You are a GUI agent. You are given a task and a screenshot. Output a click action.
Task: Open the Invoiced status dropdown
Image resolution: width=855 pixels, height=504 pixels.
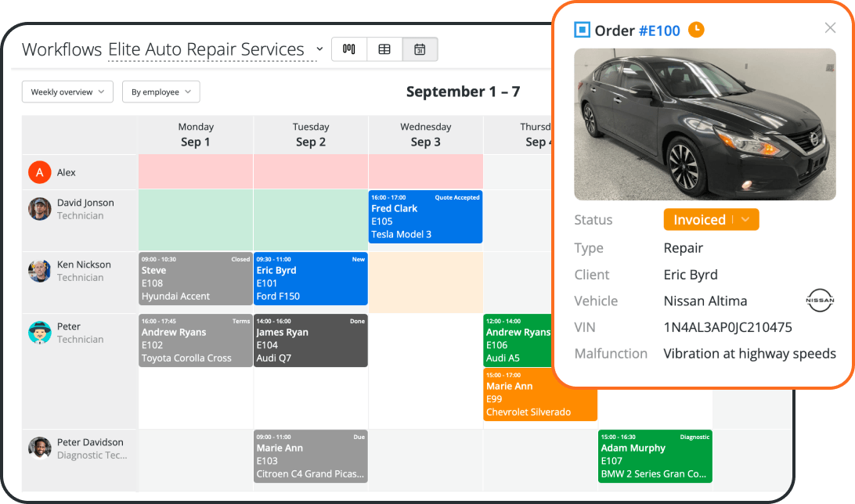point(711,220)
